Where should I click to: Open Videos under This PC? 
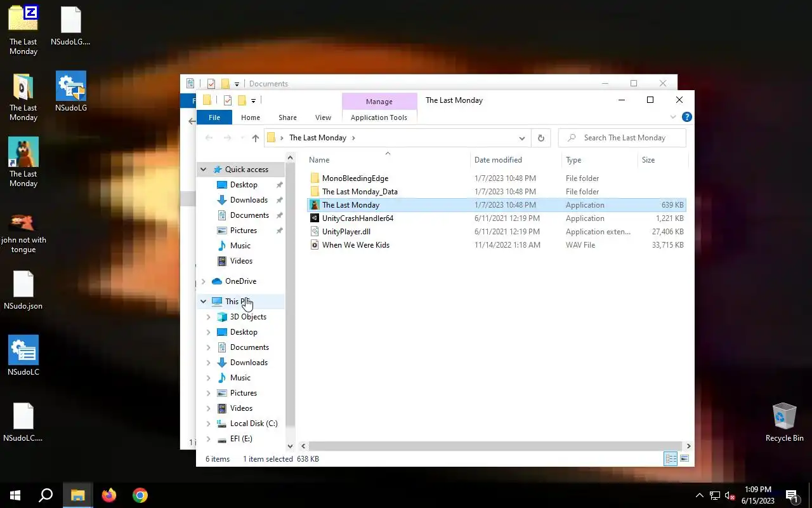[x=241, y=408]
